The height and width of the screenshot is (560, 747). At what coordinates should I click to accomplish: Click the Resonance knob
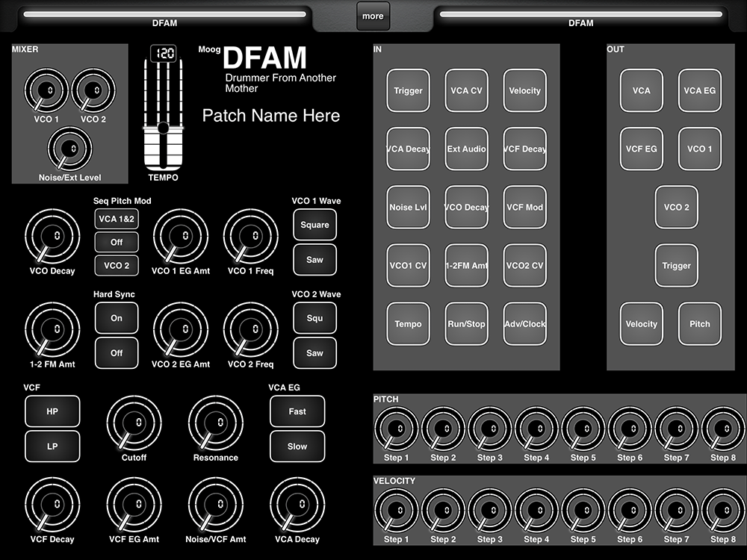(x=215, y=424)
